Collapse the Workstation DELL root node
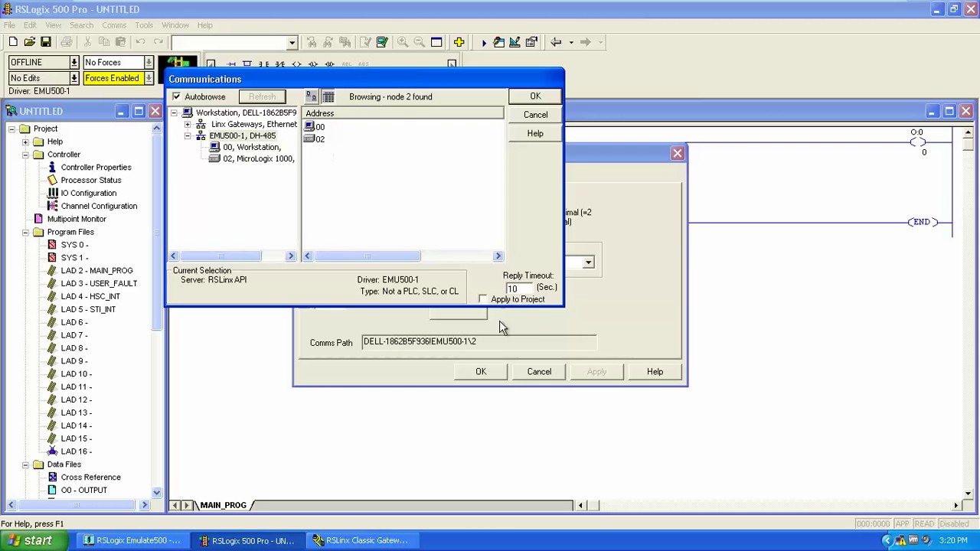This screenshot has height=551, width=980. 174,112
